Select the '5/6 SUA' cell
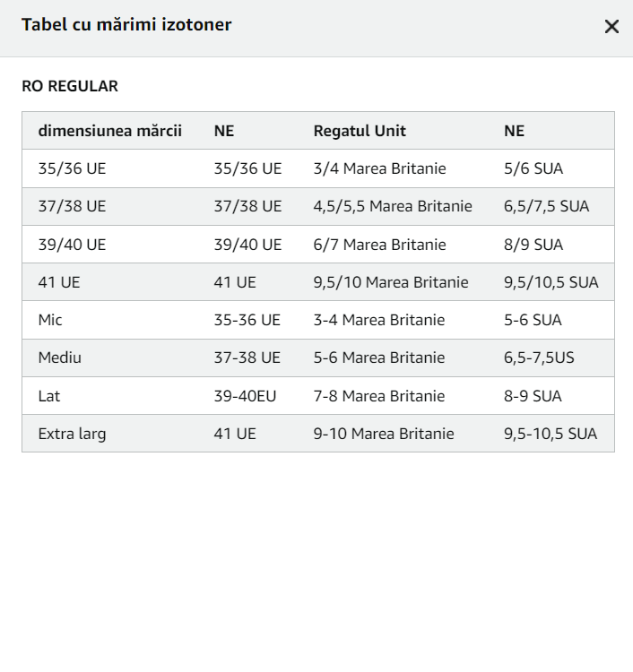Viewport: 633px width, 672px height. [x=533, y=168]
